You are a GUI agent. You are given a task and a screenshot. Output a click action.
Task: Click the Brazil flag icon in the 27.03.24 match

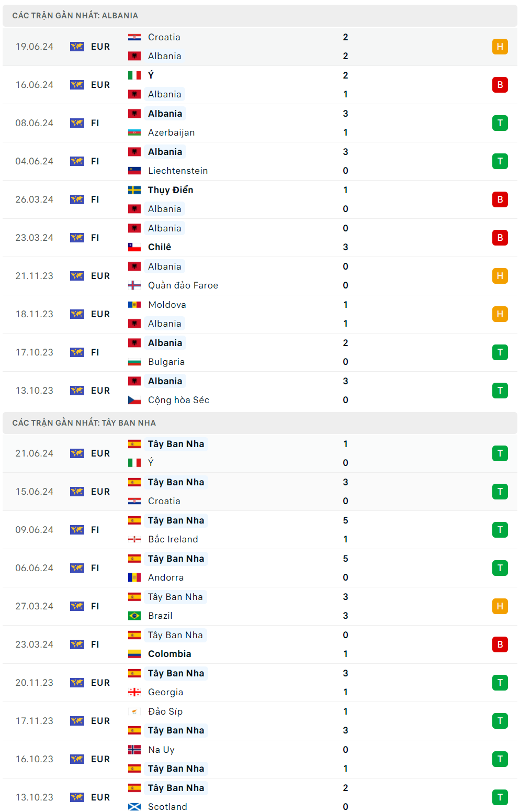tap(134, 616)
